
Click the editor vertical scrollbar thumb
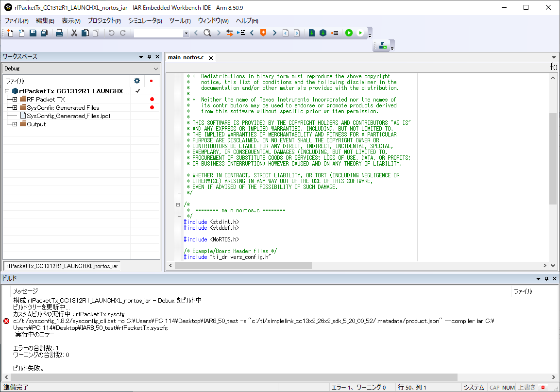[x=553, y=159]
